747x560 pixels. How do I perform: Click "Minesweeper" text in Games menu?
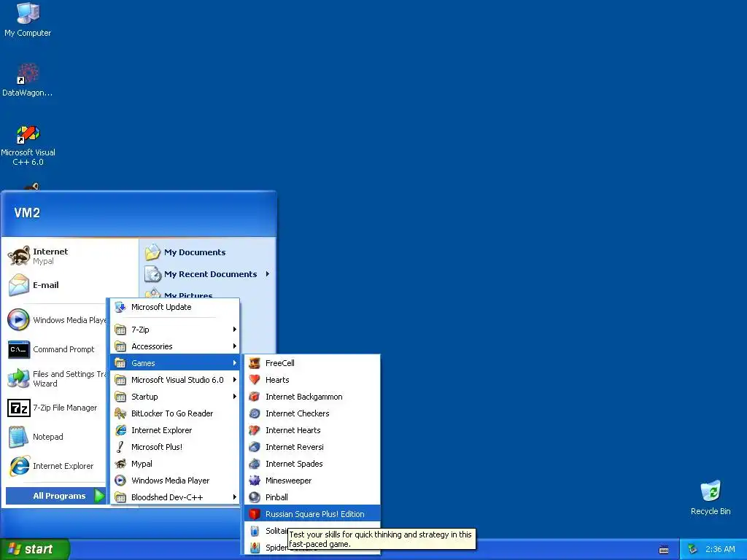coord(288,481)
